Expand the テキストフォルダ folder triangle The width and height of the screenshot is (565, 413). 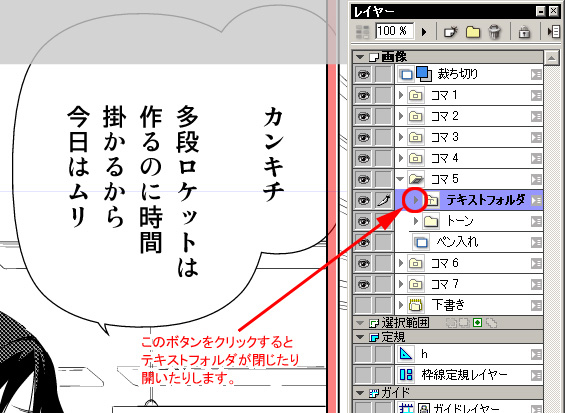tap(416, 200)
